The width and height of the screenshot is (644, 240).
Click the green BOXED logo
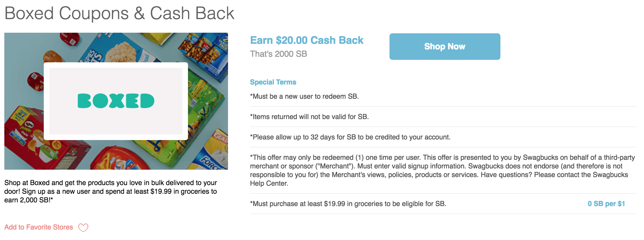116,101
